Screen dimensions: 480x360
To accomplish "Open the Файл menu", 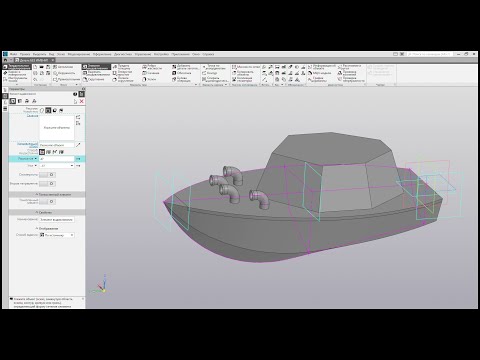I will [13, 54].
